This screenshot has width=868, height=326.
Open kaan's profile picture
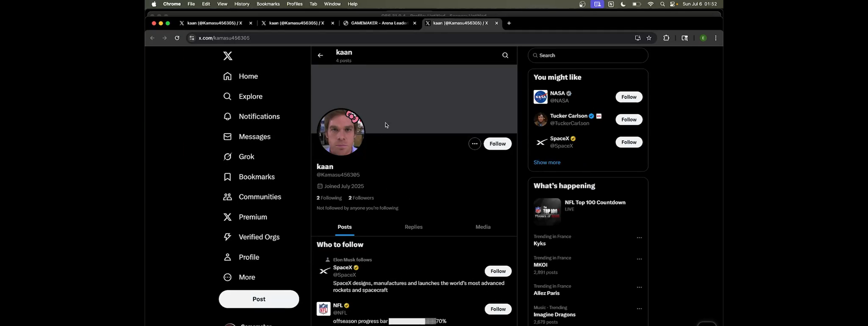tap(341, 132)
